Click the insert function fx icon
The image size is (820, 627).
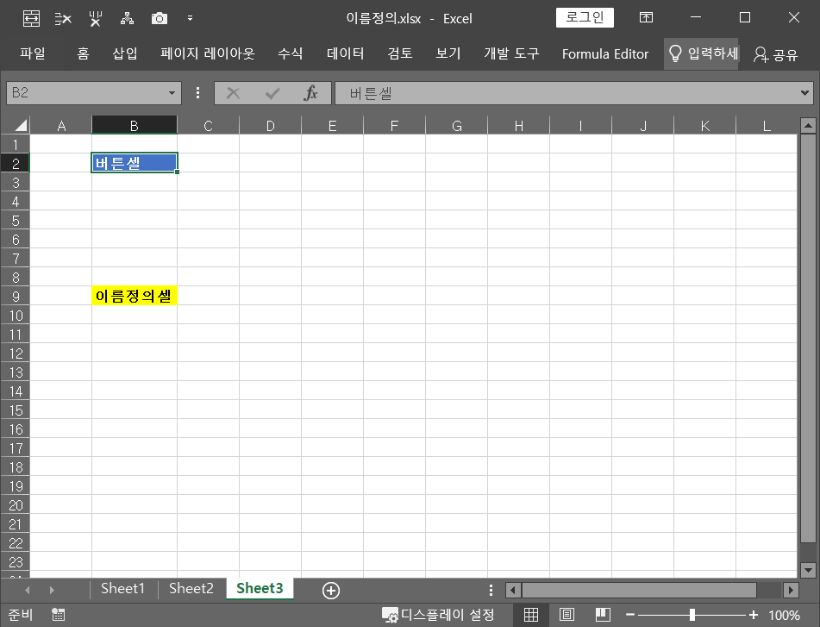coord(311,93)
